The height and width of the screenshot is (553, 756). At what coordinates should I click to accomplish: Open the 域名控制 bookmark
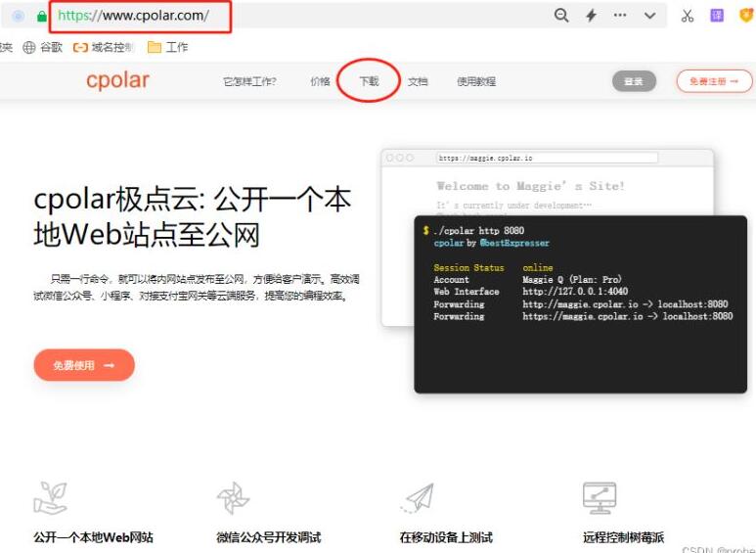[x=104, y=47]
